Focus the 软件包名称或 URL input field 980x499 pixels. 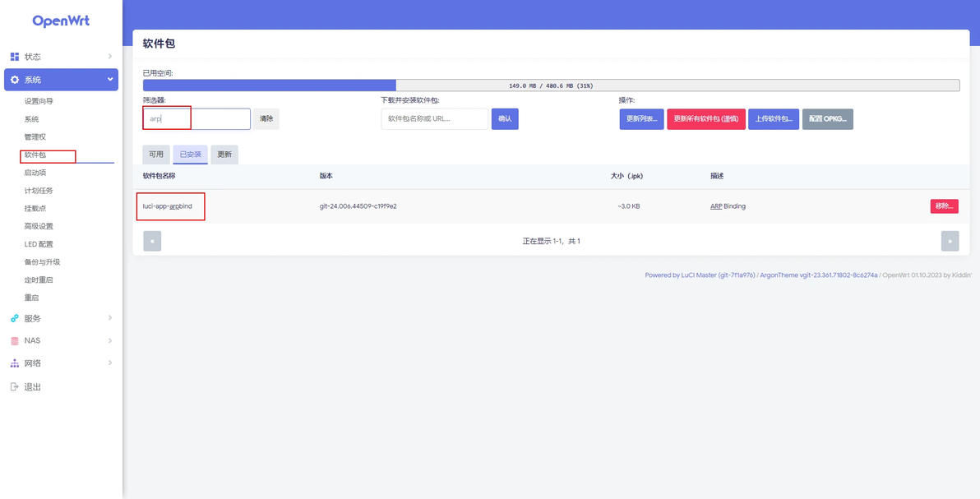click(x=435, y=119)
